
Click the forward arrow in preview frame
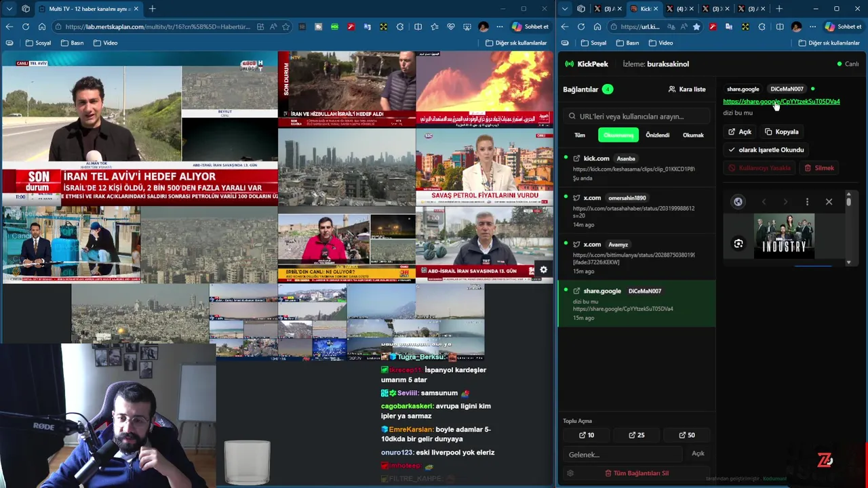point(785,201)
